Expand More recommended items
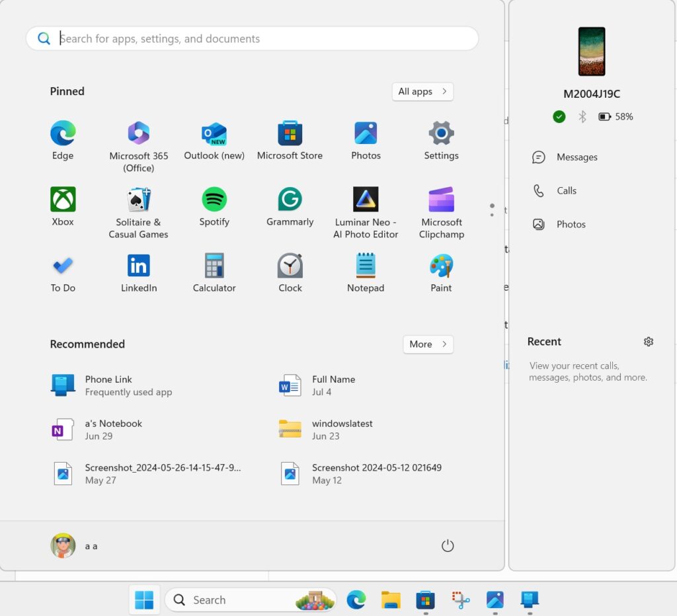 (x=428, y=344)
